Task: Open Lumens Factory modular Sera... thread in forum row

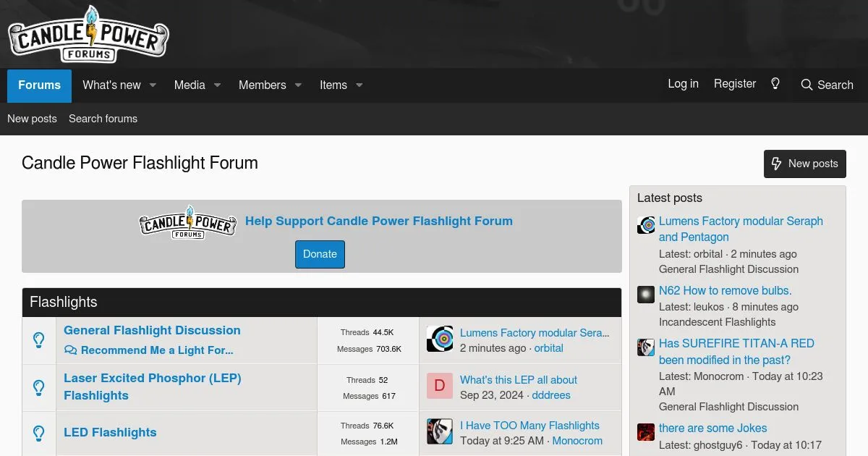Action: (535, 333)
